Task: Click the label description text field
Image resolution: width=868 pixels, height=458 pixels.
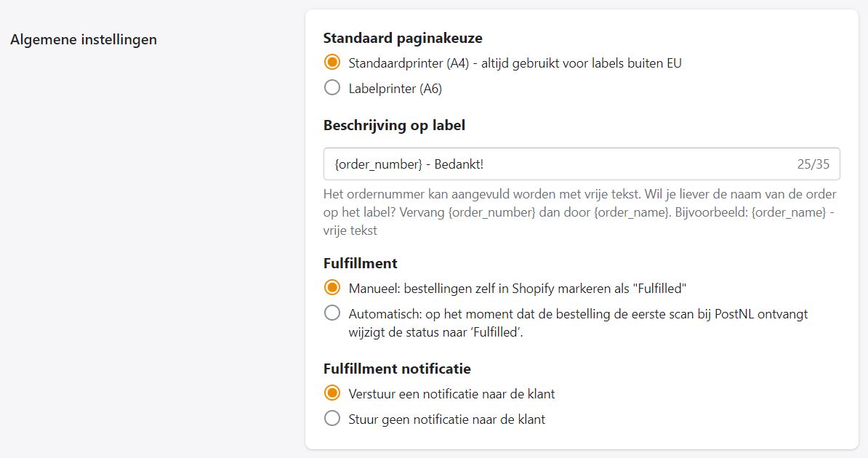Action: pos(582,164)
